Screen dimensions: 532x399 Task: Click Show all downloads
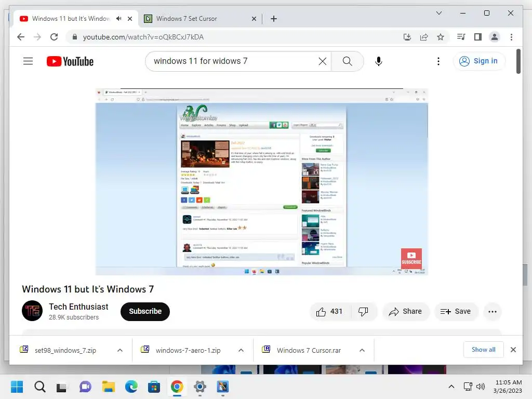[483, 350]
